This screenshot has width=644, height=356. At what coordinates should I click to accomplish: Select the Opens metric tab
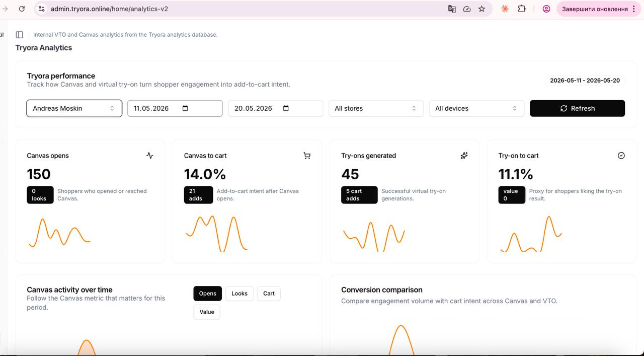click(x=207, y=294)
